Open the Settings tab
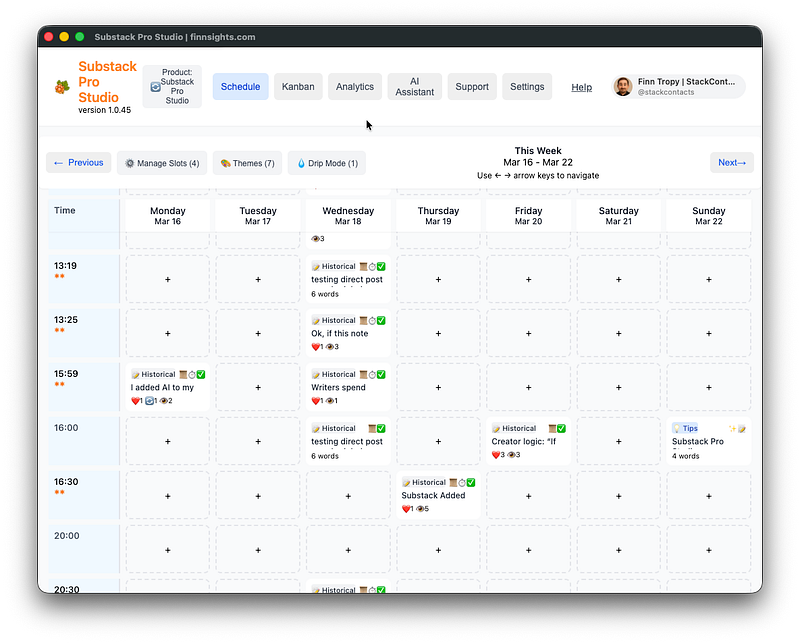The height and width of the screenshot is (643, 800). click(x=527, y=87)
